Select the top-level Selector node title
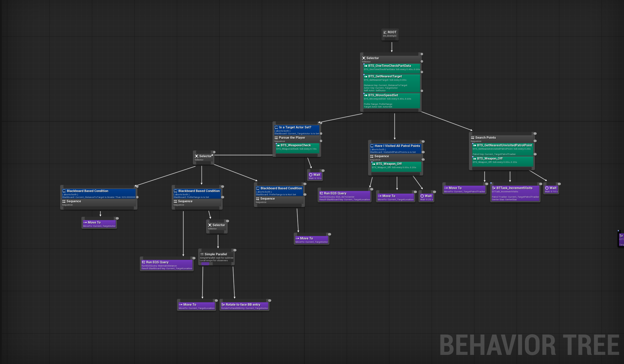The image size is (624, 364). point(372,58)
